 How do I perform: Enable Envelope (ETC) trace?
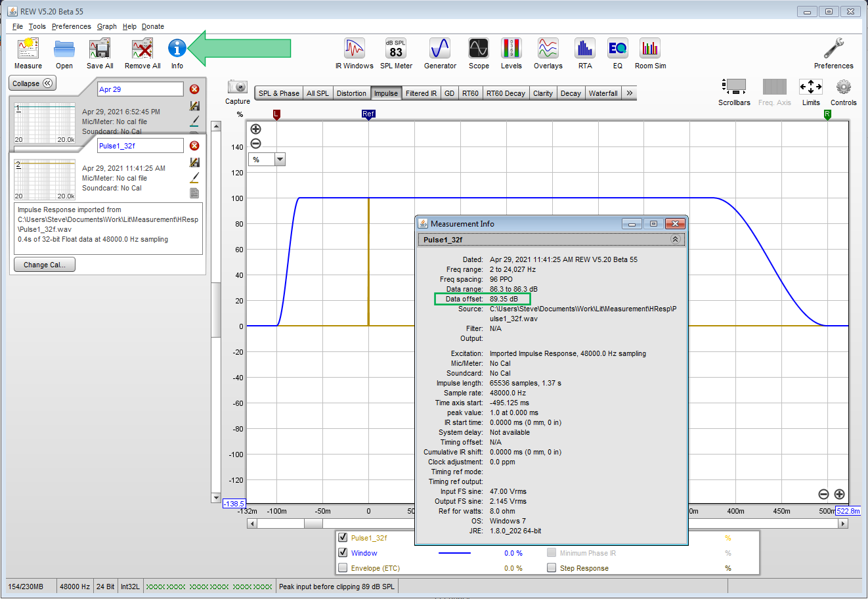pos(343,567)
